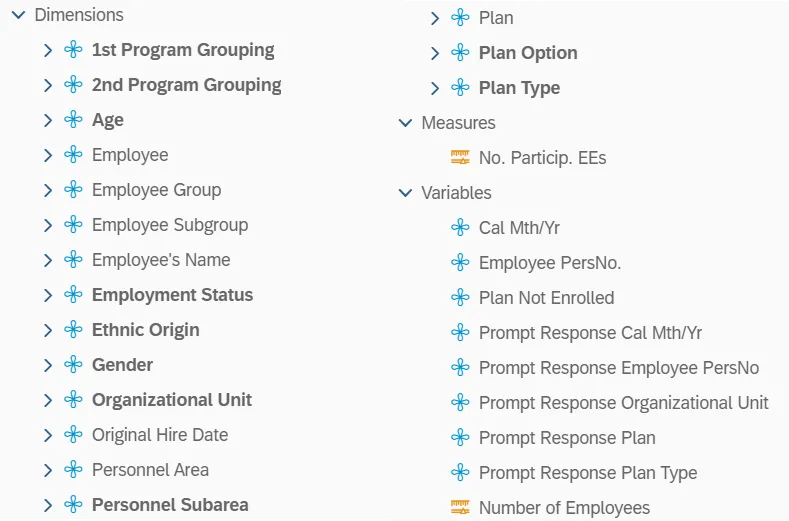789x521 pixels.
Task: Expand the Plan Type dimension
Action: tap(434, 88)
